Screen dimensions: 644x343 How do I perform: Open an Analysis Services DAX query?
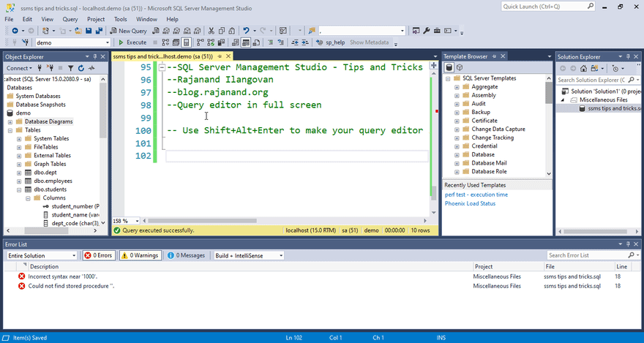click(x=198, y=31)
